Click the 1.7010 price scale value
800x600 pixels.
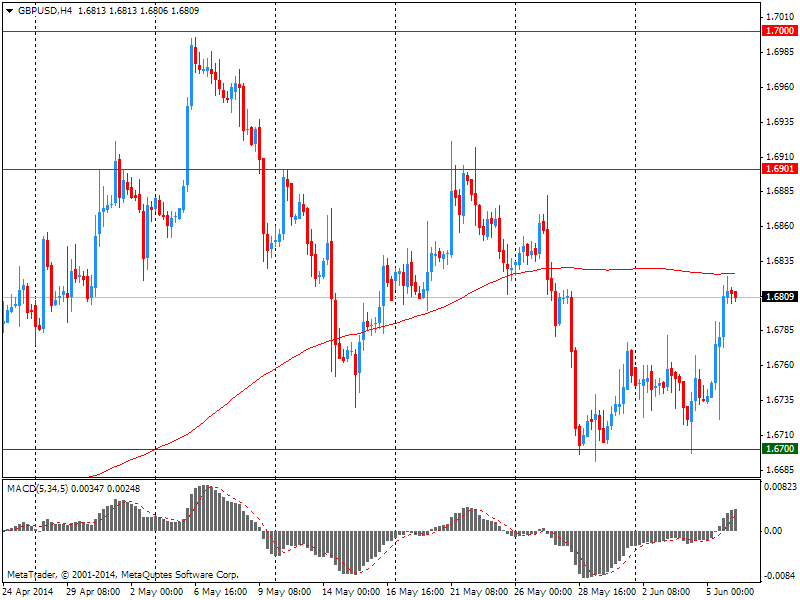tap(781, 17)
